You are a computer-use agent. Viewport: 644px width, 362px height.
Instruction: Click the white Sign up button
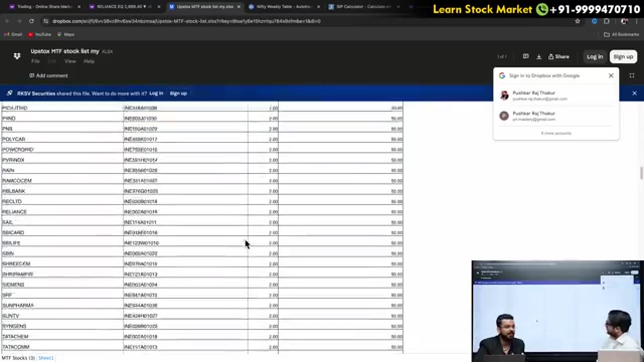[x=623, y=57]
